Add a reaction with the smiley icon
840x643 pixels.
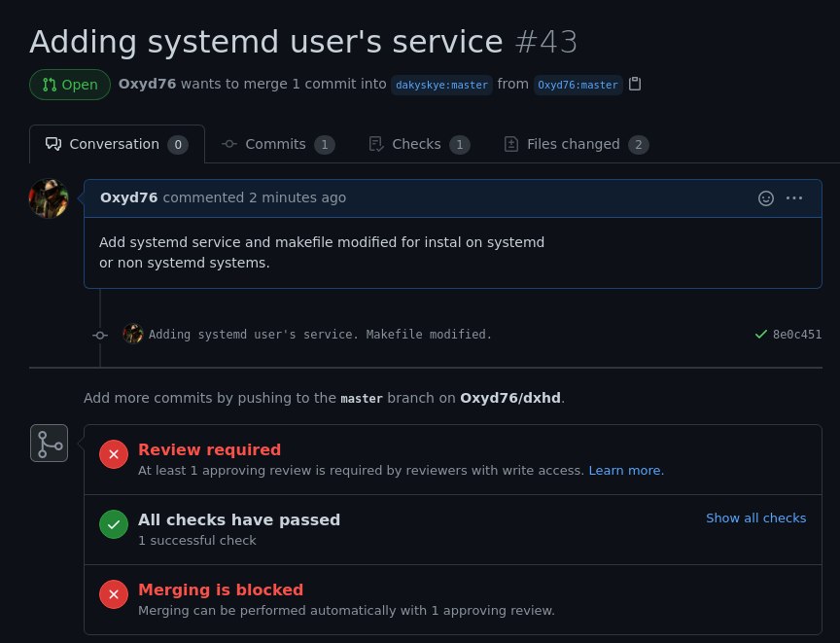(x=766, y=198)
